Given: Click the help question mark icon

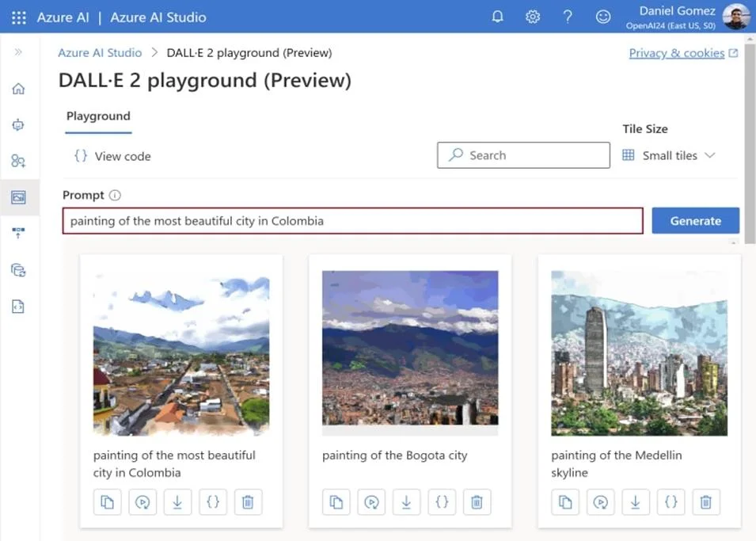Looking at the screenshot, I should click(x=568, y=17).
